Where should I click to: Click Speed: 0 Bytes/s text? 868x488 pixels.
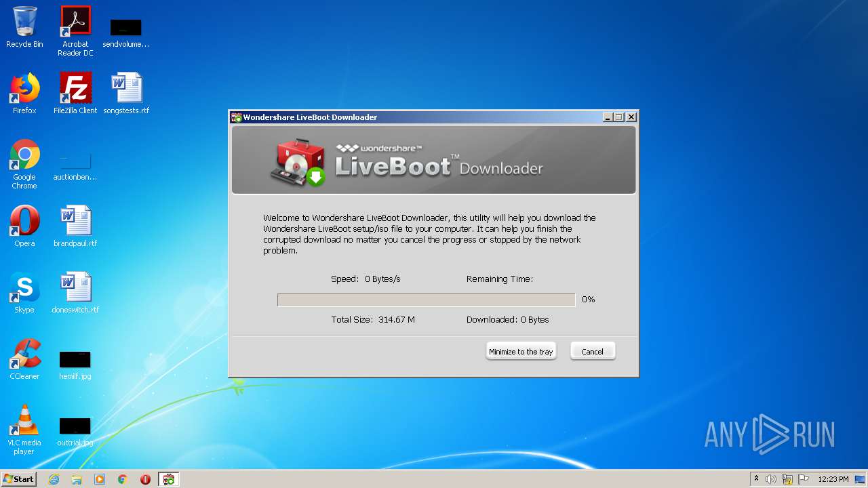point(366,279)
